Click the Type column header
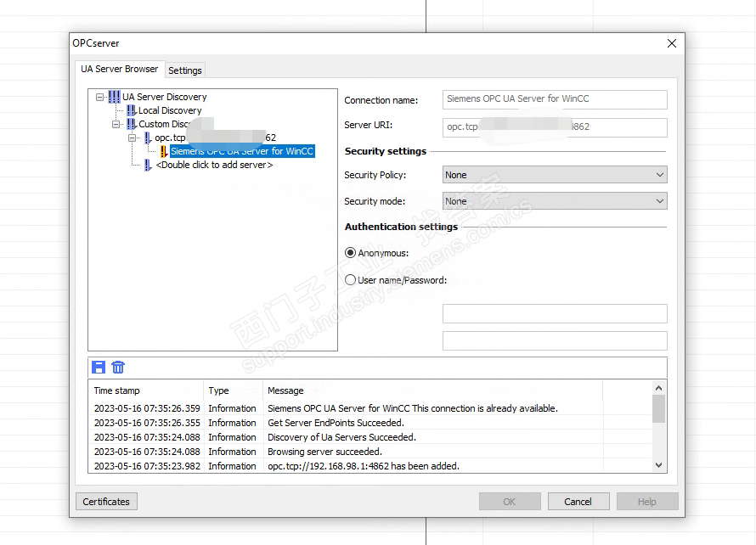 [234, 390]
